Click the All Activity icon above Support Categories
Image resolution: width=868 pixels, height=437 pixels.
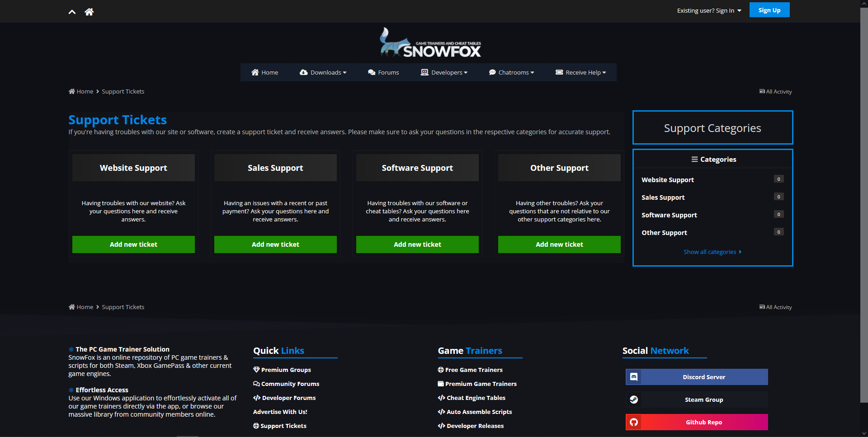[762, 91]
